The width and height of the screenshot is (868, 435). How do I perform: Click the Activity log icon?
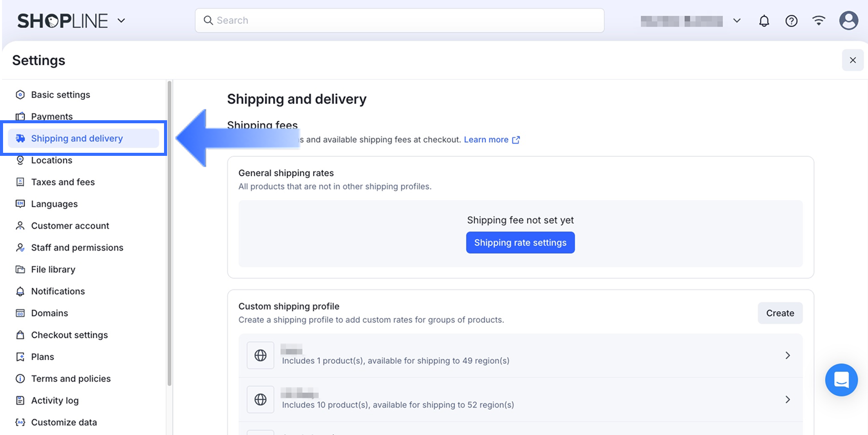pyautogui.click(x=20, y=400)
